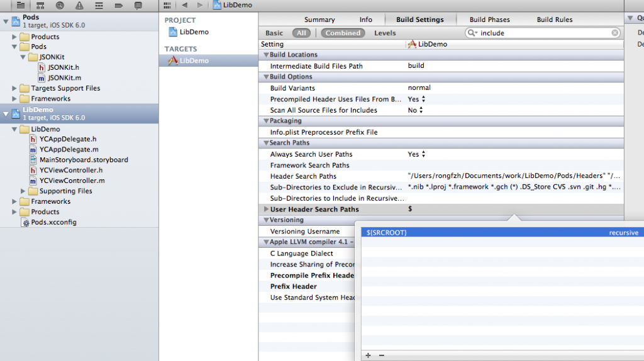Go back with the left arrow
Screen dimensions: 644x361
pos(184,5)
